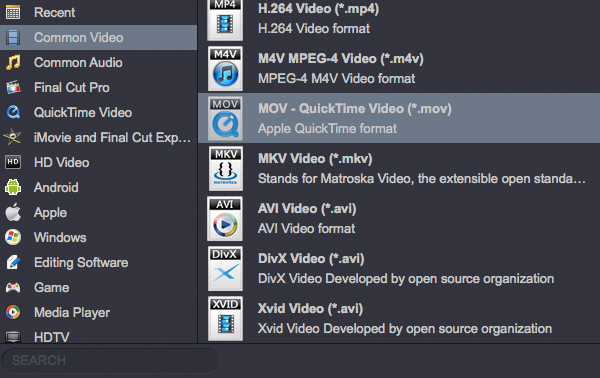Click the Apple logo icon
The width and height of the screenshot is (600, 378).
pos(13,212)
